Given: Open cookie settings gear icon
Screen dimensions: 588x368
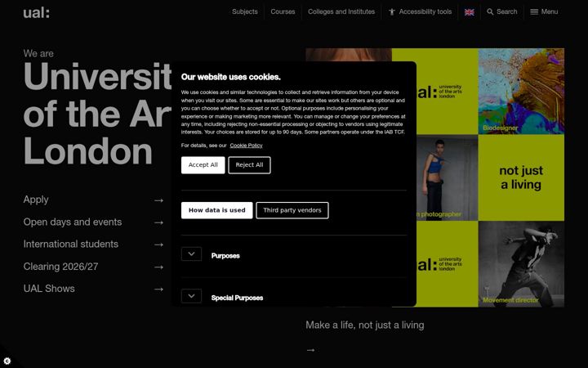Looking at the screenshot, I should pos(7,361).
